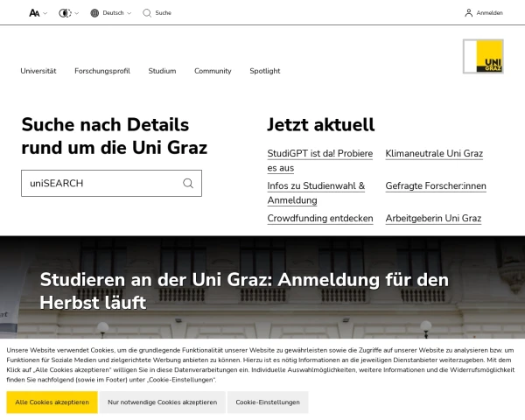The height and width of the screenshot is (420, 525).
Task: Click the globe language icon
Action: (x=94, y=13)
